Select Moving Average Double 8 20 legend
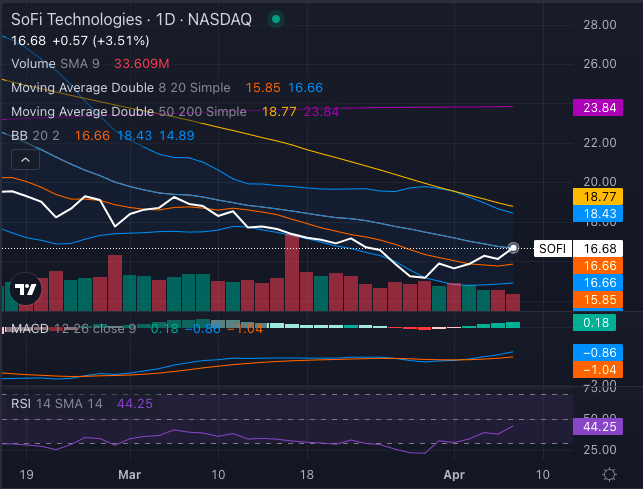The image size is (643, 489). click(120, 88)
